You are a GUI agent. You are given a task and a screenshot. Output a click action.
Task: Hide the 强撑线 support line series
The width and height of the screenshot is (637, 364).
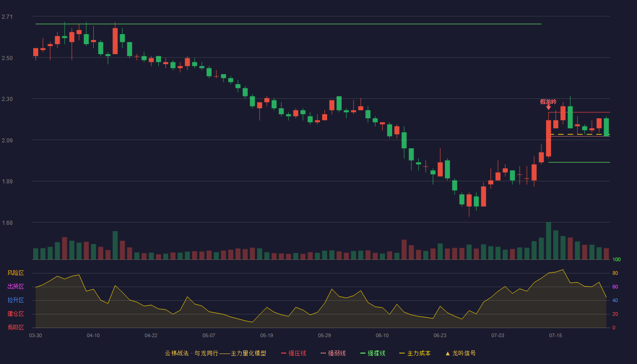point(373,353)
